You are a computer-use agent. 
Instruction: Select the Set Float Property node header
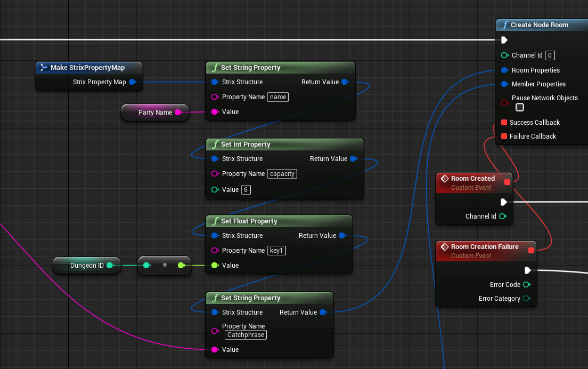click(279, 221)
